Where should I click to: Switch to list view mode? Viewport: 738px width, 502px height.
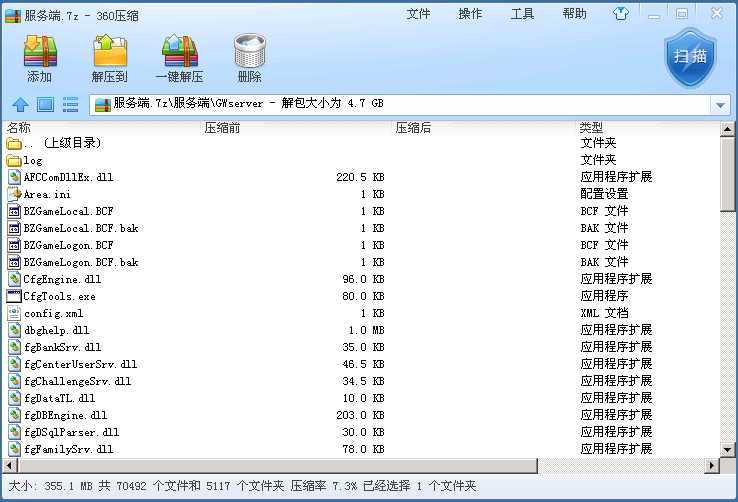pyautogui.click(x=70, y=104)
